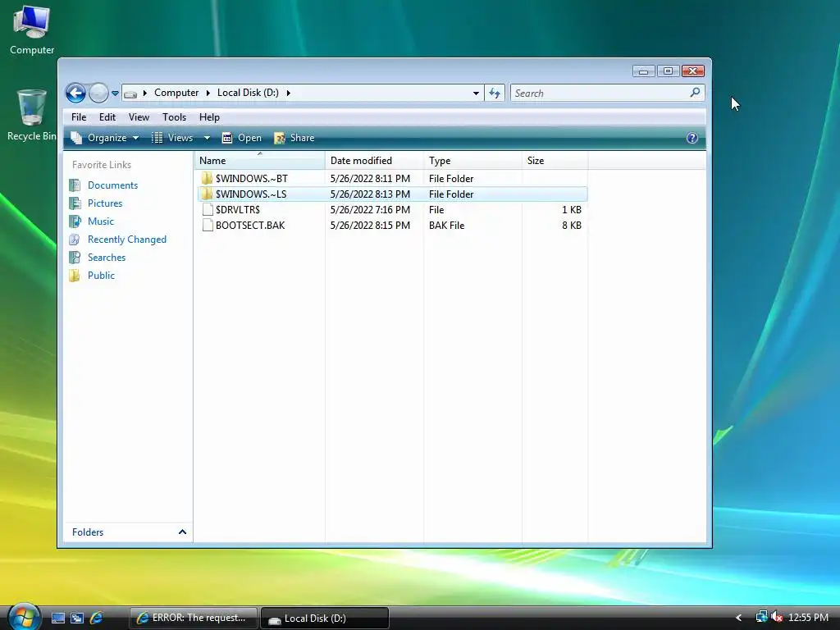Open the File menu
The image size is (840, 630).
(x=79, y=117)
